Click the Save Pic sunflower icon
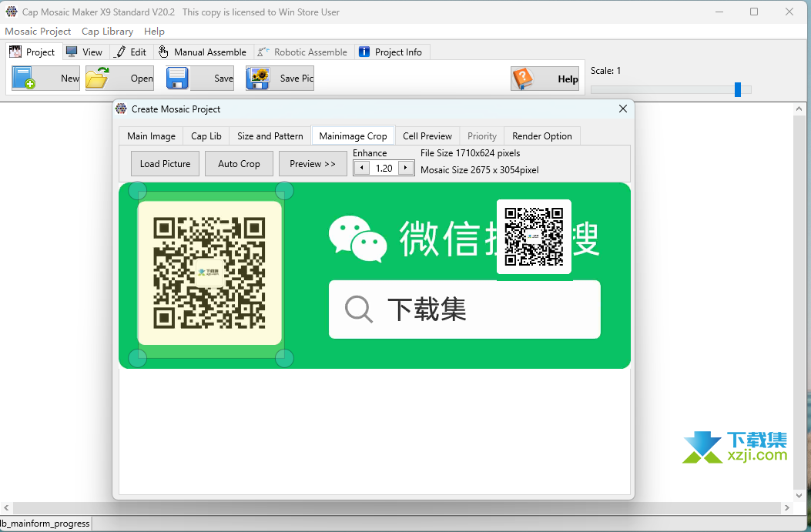The image size is (811, 532). 257,78
